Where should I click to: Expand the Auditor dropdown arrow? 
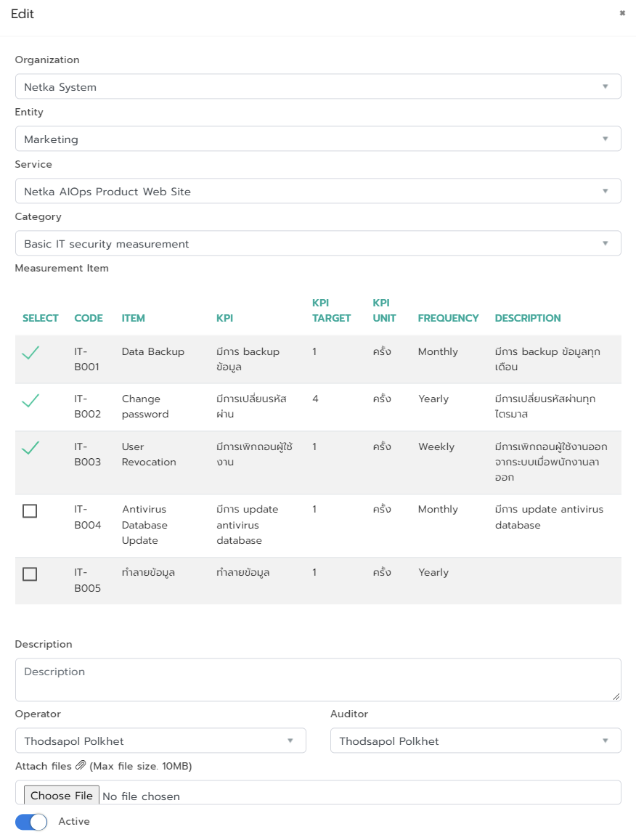(x=606, y=741)
